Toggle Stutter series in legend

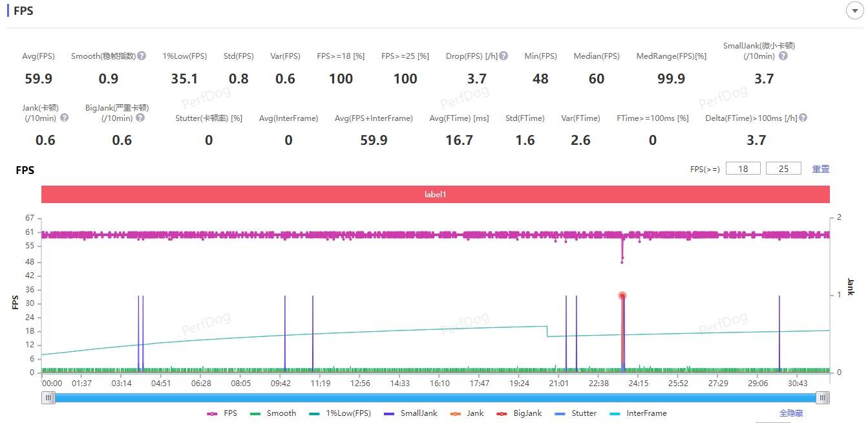(575, 413)
